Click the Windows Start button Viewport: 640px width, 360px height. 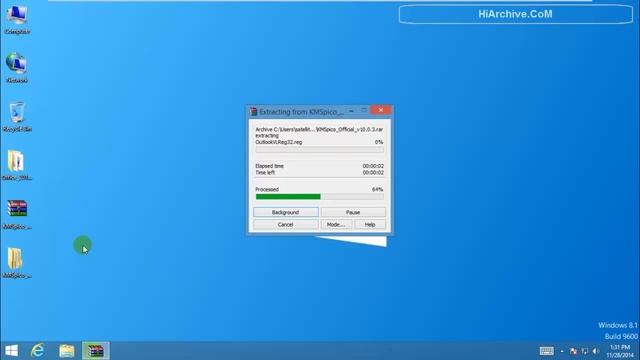point(11,351)
